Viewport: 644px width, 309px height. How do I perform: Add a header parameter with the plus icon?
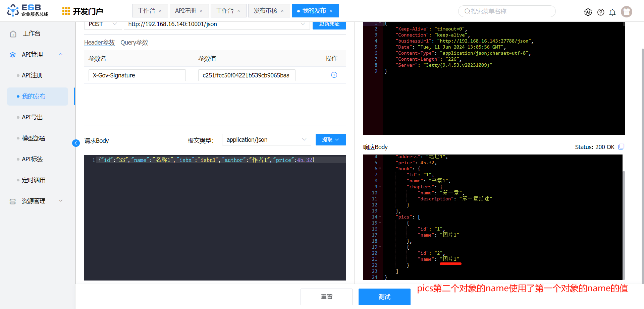tap(334, 75)
